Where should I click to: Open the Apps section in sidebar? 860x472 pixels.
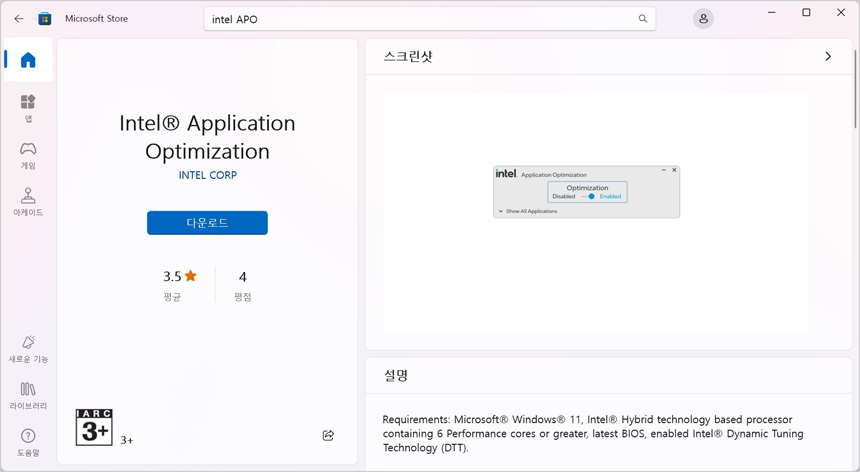[28, 108]
